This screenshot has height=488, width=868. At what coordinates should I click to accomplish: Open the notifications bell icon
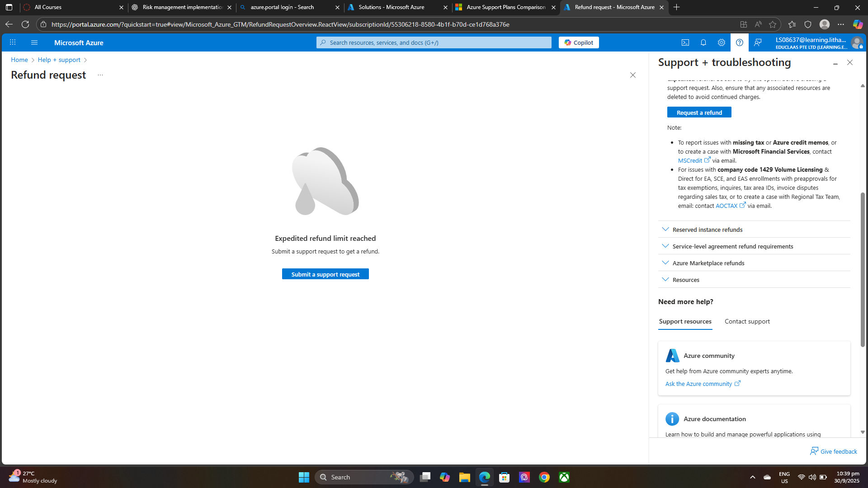pyautogui.click(x=703, y=42)
